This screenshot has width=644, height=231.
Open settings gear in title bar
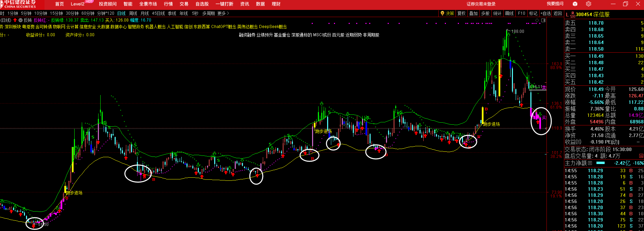[589, 4]
